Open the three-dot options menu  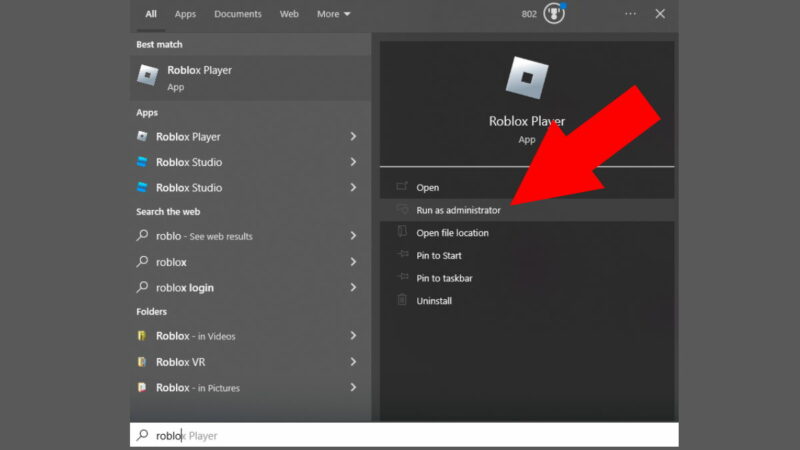tap(630, 14)
